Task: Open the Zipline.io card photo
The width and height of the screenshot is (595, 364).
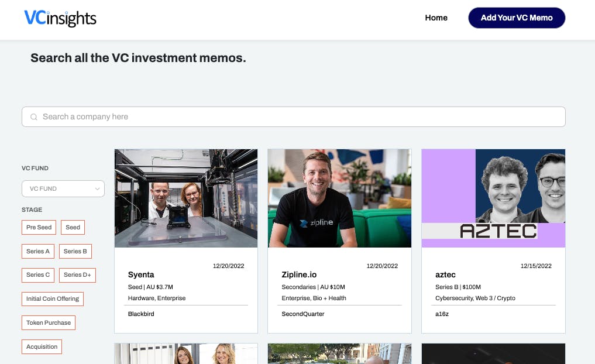Action: pyautogui.click(x=339, y=198)
